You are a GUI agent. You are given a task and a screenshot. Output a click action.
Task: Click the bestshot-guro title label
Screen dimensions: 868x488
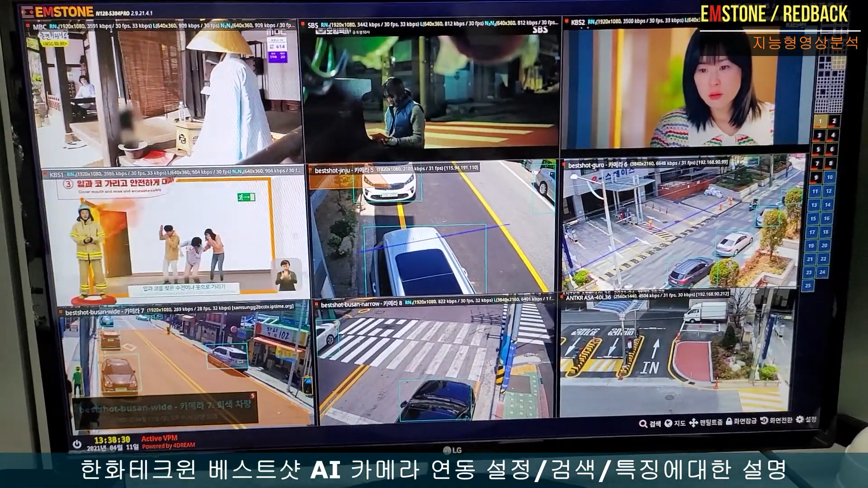click(648, 164)
